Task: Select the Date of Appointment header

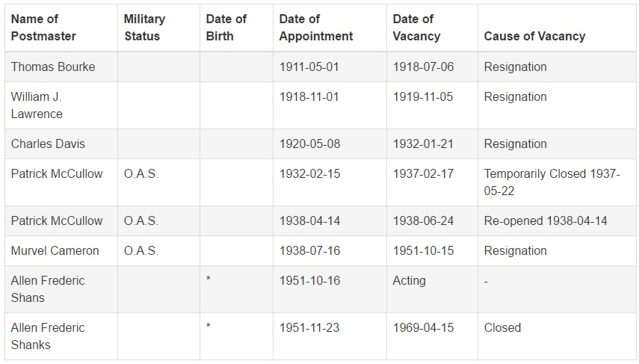Action: [x=316, y=28]
